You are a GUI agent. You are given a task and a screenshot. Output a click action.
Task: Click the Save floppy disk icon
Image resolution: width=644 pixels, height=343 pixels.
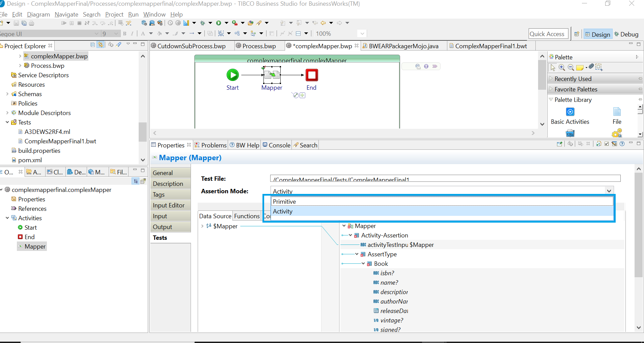16,23
